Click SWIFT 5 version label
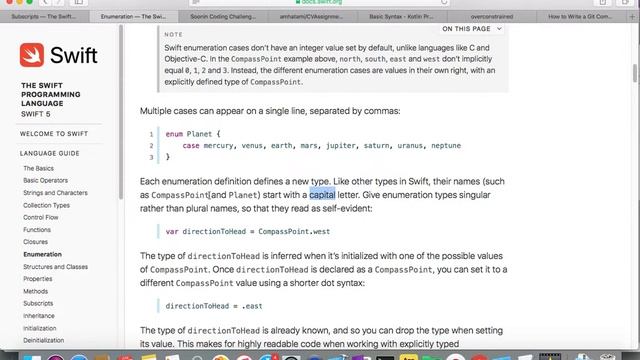This screenshot has height=360, width=640. (36, 114)
